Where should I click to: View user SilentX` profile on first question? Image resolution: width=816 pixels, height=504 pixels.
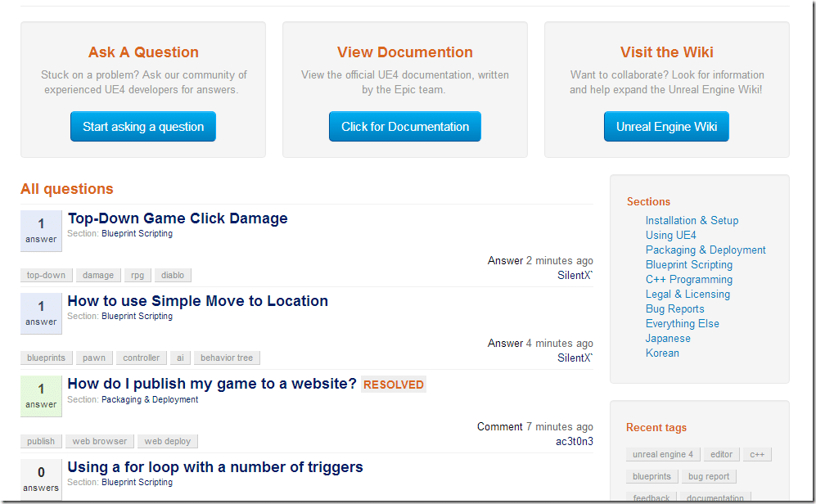575,276
